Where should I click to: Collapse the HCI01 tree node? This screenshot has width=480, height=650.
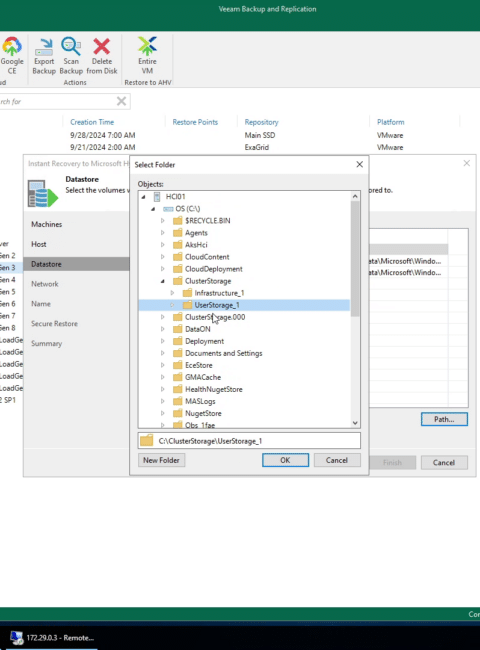pos(143,197)
